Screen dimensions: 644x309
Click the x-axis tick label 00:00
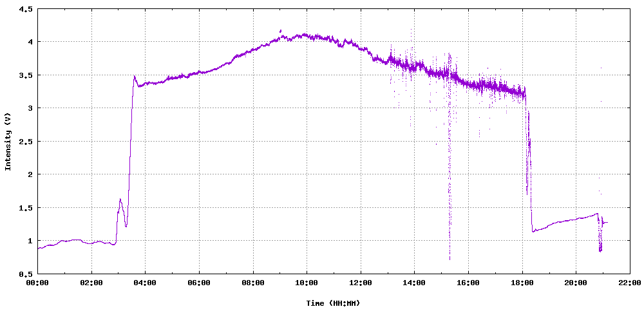[38, 283]
